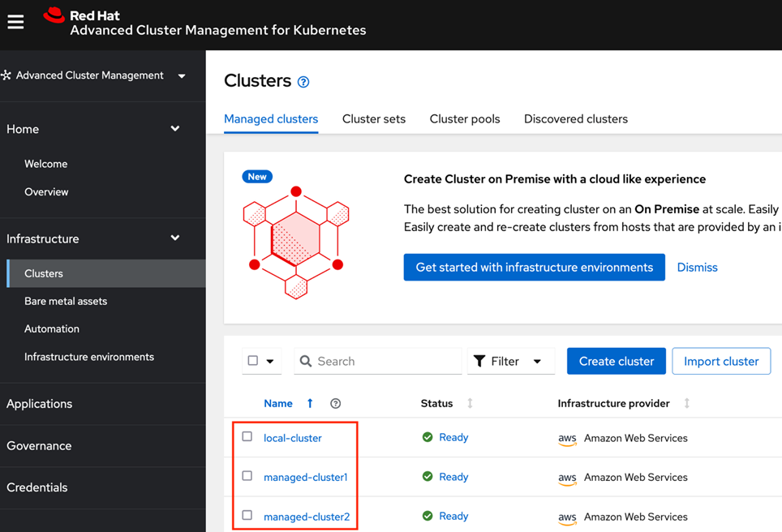The height and width of the screenshot is (532, 782).
Task: Click the green Ready check icon for local-cluster
Action: pos(428,437)
